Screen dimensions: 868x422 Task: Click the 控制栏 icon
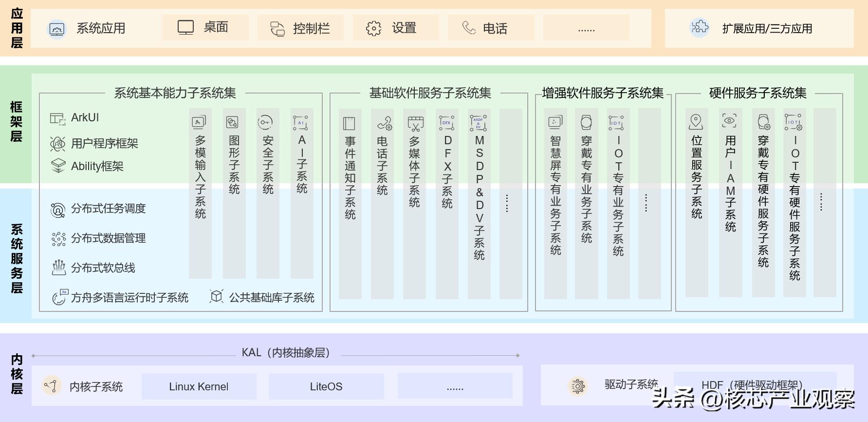pyautogui.click(x=277, y=28)
